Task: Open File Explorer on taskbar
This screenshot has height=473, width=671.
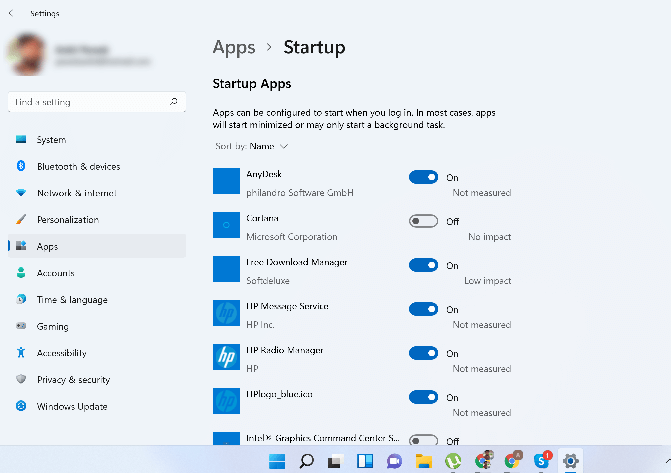Action: click(424, 461)
